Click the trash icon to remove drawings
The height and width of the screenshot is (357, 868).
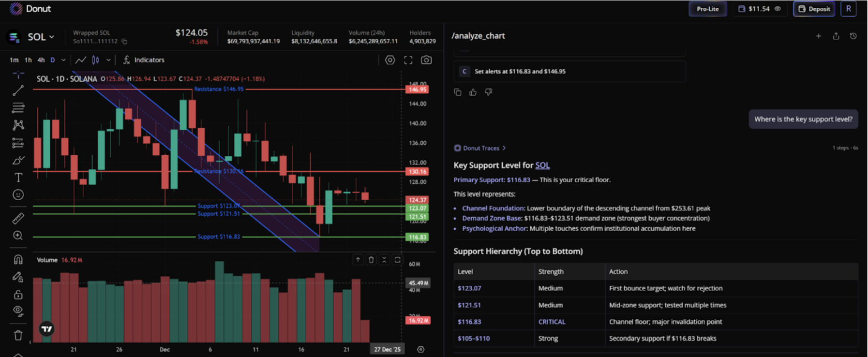(x=18, y=335)
